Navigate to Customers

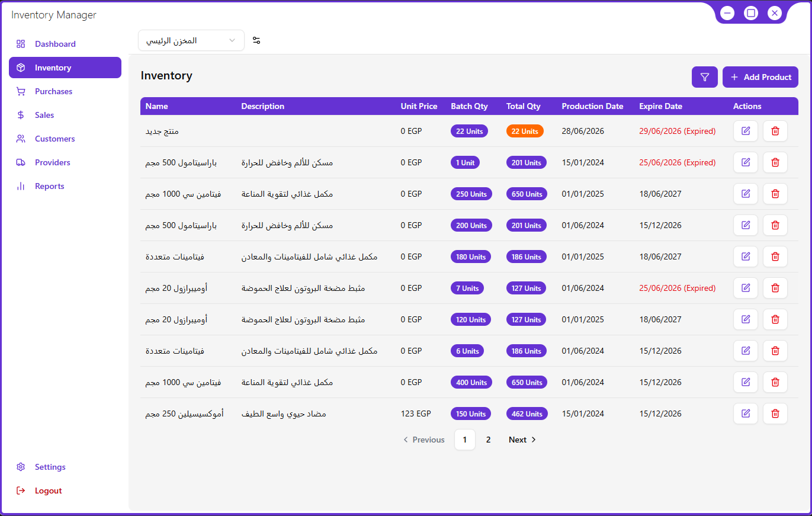click(x=65, y=139)
